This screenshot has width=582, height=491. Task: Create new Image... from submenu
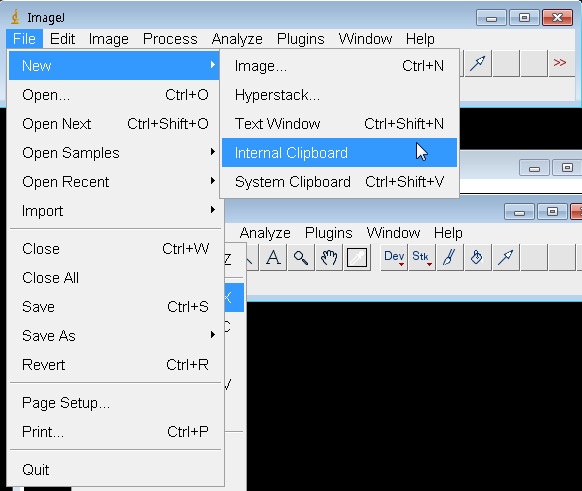pyautogui.click(x=339, y=66)
